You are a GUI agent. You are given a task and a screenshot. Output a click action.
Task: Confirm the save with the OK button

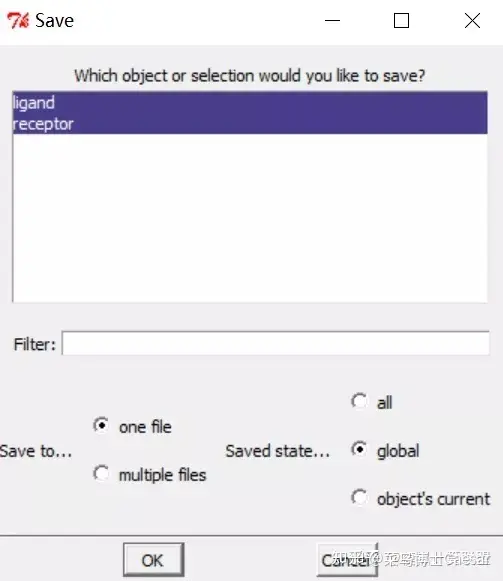(x=153, y=560)
